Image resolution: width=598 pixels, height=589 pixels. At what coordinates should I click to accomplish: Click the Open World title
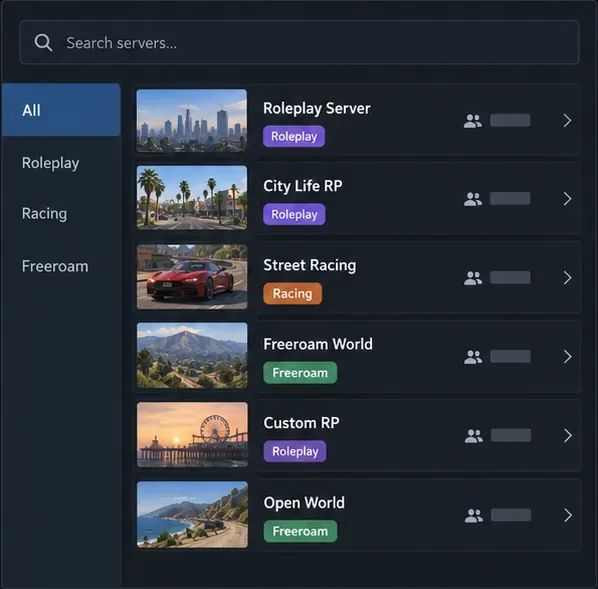coord(304,503)
